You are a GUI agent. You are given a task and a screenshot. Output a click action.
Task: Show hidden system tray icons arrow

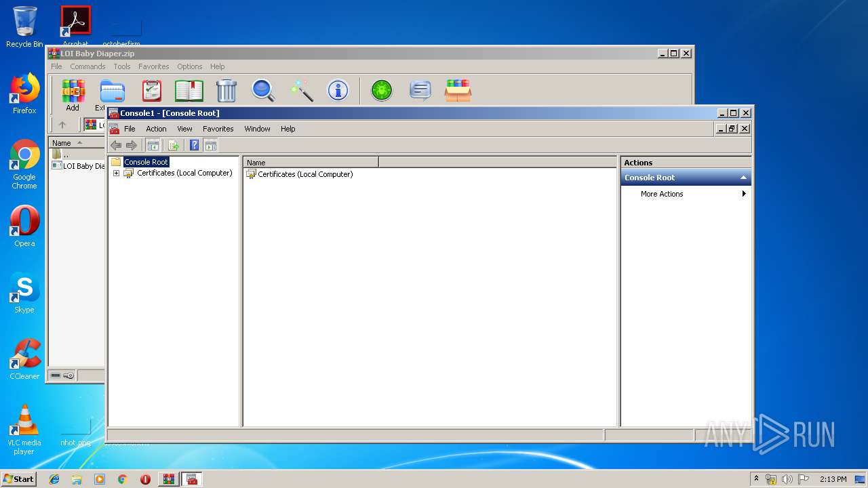(756, 479)
